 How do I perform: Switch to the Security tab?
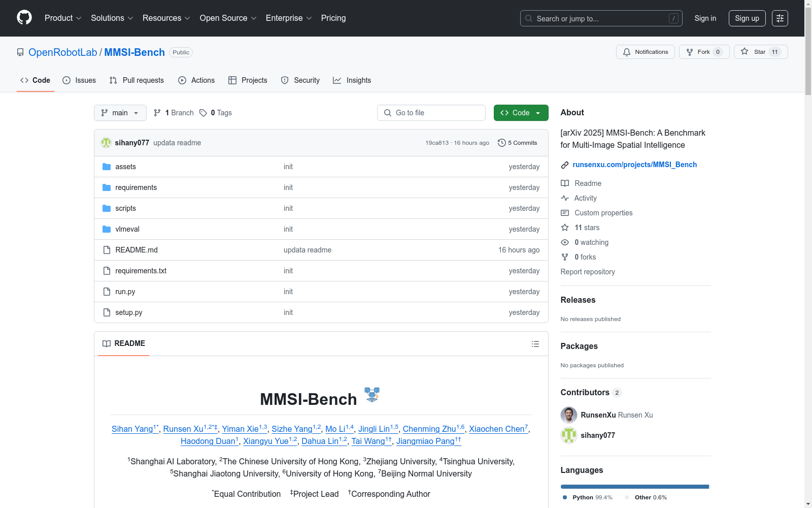pos(300,80)
